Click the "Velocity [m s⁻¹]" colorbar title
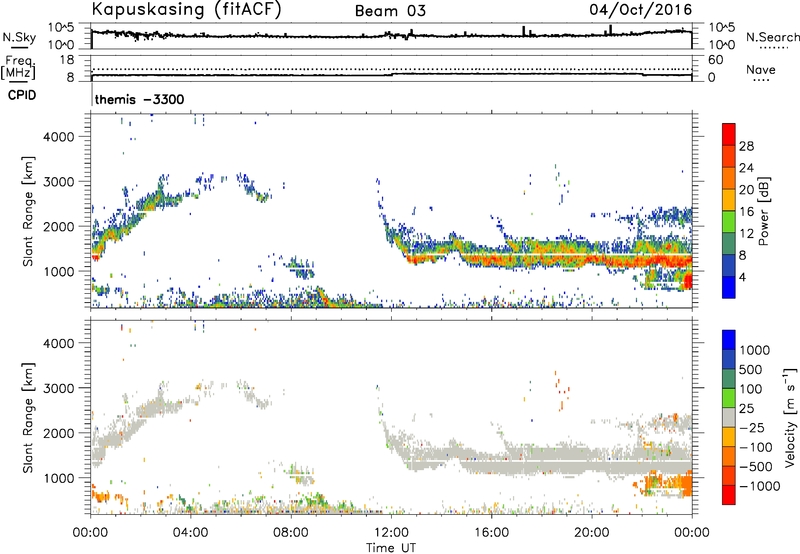This screenshot has width=800, height=554. pyautogui.click(x=790, y=417)
